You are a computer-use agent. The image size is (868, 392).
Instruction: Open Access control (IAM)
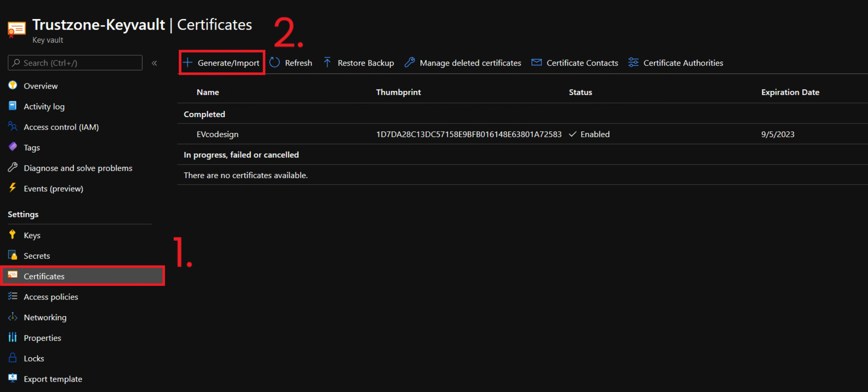tap(61, 127)
